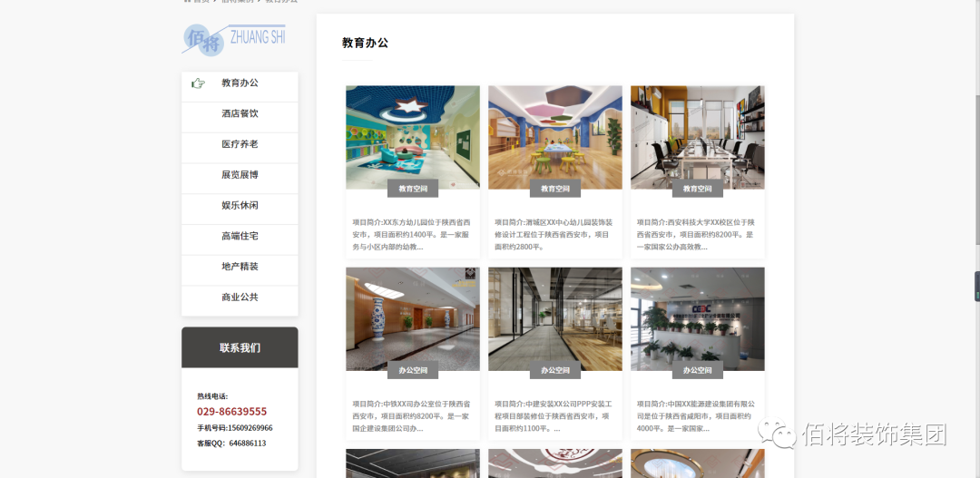Viewport: 980px width, 478px height.
Task: Open the 渭城区XX中心幼儿园 hexagon-ceiling thumbnail
Action: point(555,138)
